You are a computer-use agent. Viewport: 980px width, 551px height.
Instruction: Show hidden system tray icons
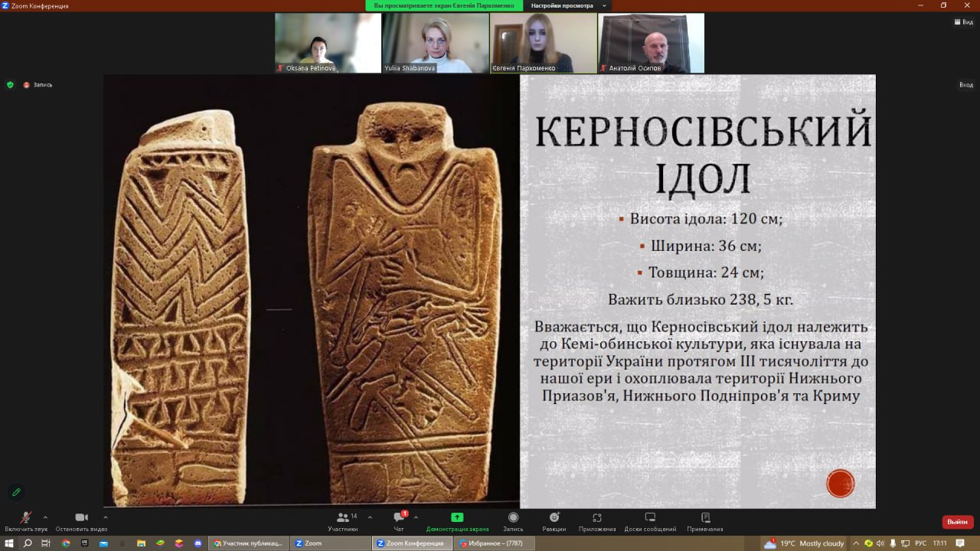857,543
